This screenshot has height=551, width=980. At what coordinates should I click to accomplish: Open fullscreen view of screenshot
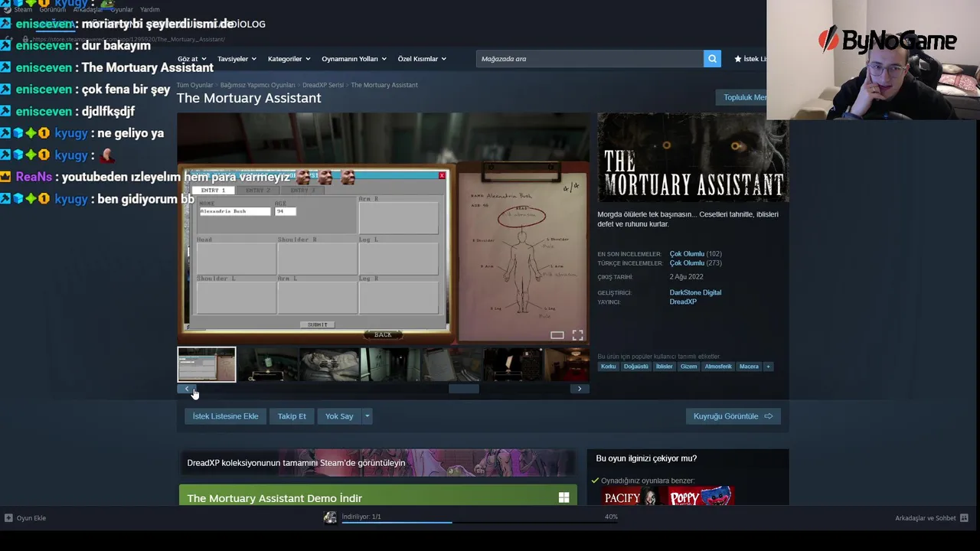point(577,335)
